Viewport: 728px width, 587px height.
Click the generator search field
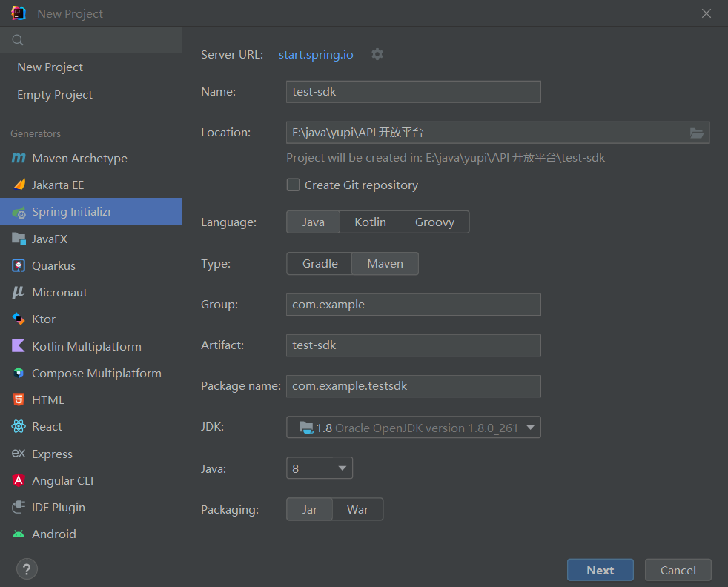click(x=91, y=40)
